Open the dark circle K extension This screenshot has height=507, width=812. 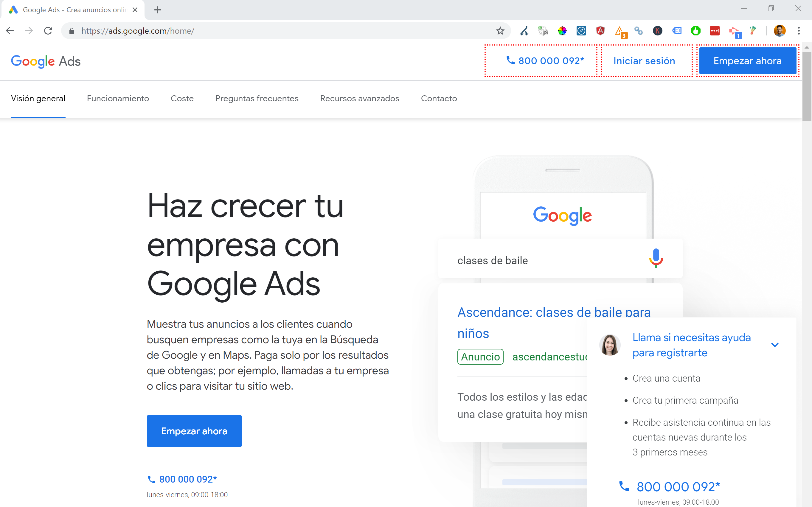tap(657, 31)
